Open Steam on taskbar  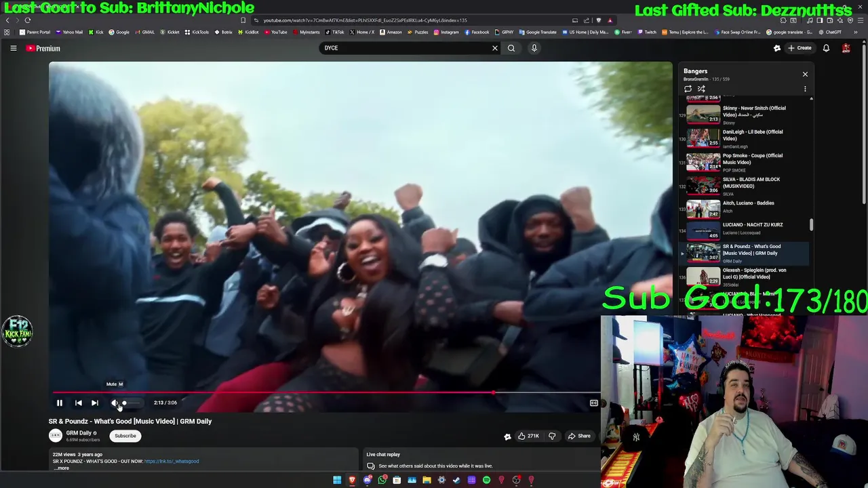(x=456, y=480)
